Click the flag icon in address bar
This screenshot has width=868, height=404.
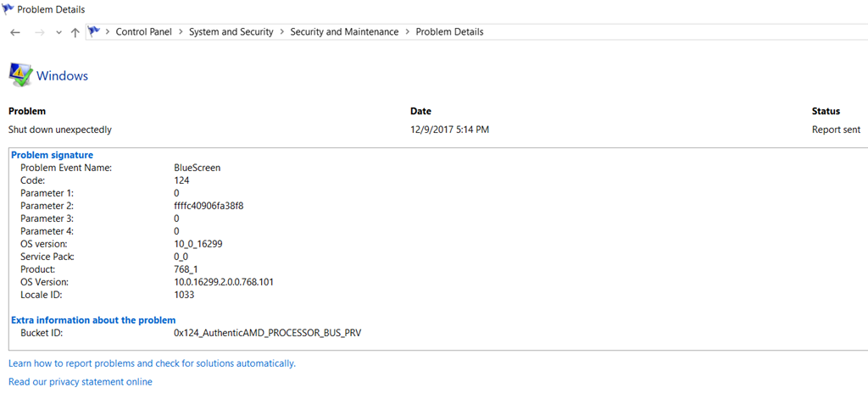coord(94,31)
